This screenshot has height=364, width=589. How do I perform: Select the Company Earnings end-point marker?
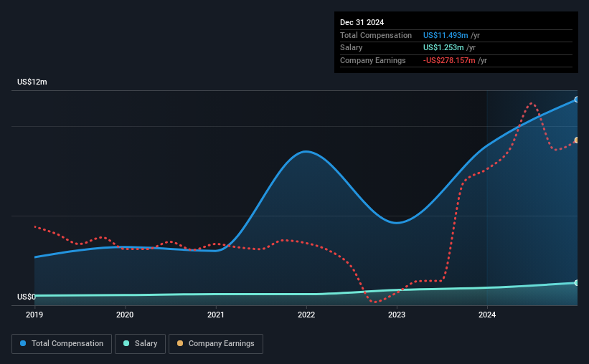(x=577, y=140)
